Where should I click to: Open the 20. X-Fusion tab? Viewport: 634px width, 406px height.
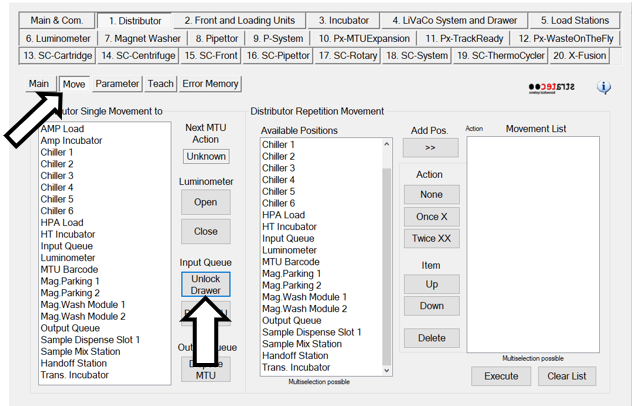(x=578, y=56)
